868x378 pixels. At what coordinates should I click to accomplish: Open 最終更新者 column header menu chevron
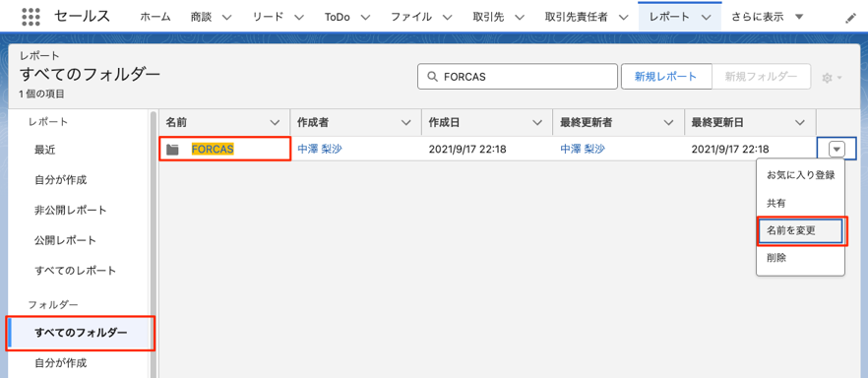point(669,122)
